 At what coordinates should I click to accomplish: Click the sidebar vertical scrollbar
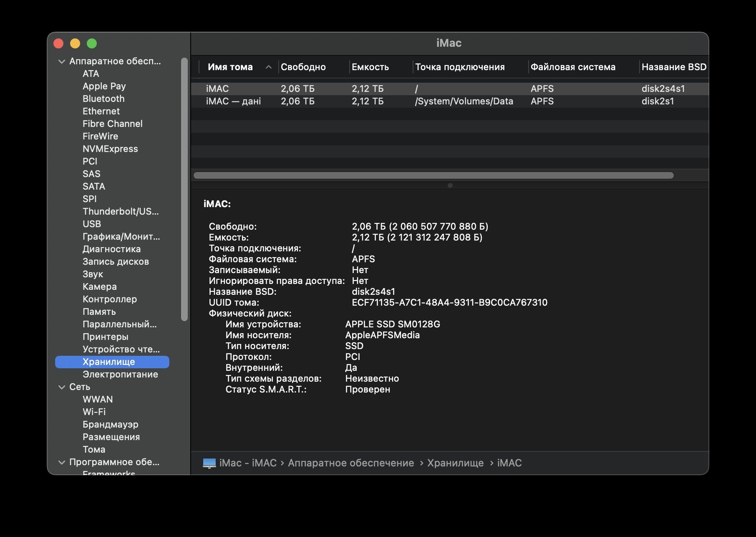[x=184, y=189]
